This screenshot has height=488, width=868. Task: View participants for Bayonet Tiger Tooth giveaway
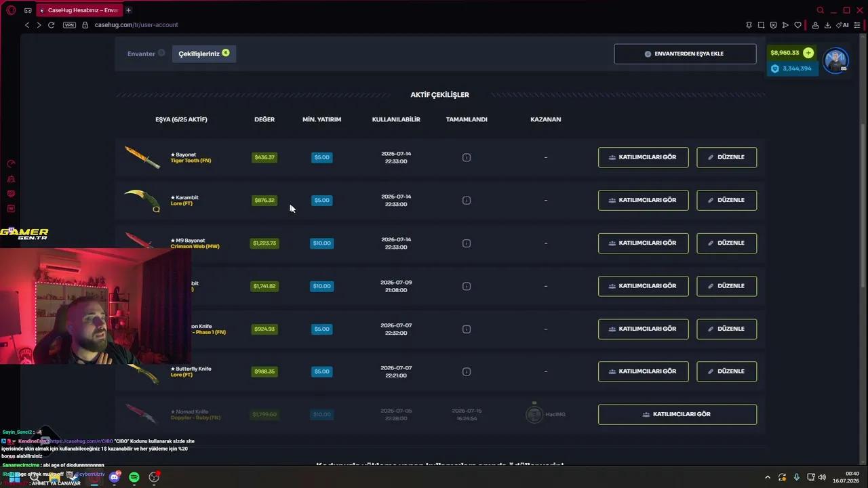tap(643, 157)
